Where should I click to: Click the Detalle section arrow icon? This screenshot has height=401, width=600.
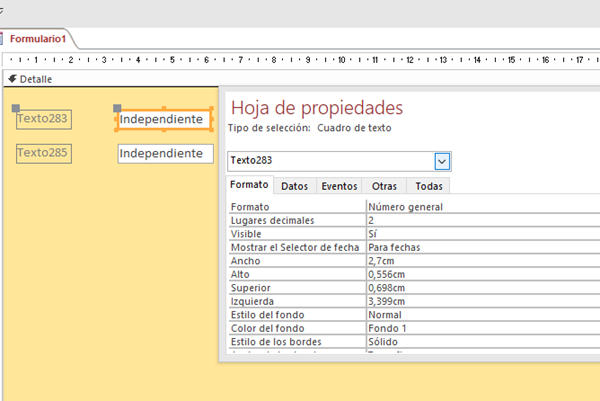coord(11,79)
